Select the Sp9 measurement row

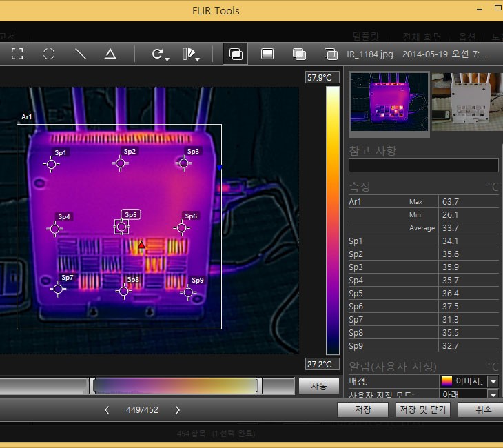tap(424, 345)
